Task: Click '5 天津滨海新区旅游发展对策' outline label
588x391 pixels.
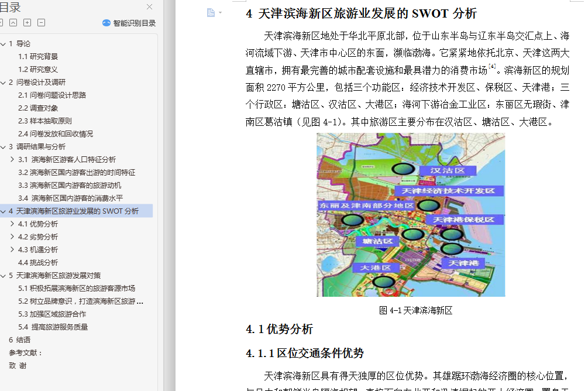Action: point(55,276)
